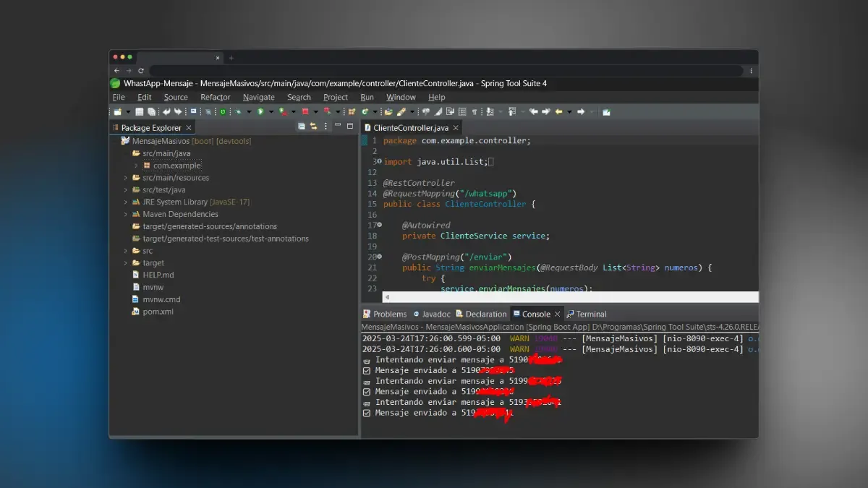
Task: Open the Search menu
Action: [299, 97]
